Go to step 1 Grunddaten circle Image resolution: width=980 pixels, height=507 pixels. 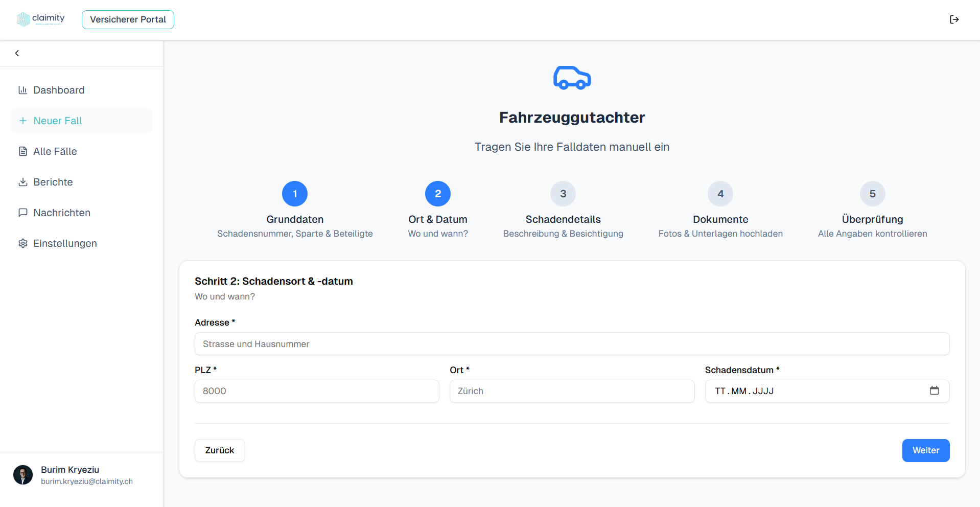(295, 194)
